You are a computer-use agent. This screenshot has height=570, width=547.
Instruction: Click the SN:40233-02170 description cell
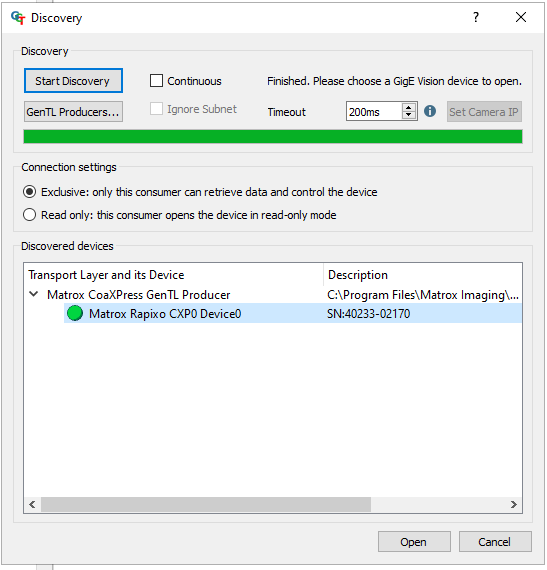click(x=369, y=313)
